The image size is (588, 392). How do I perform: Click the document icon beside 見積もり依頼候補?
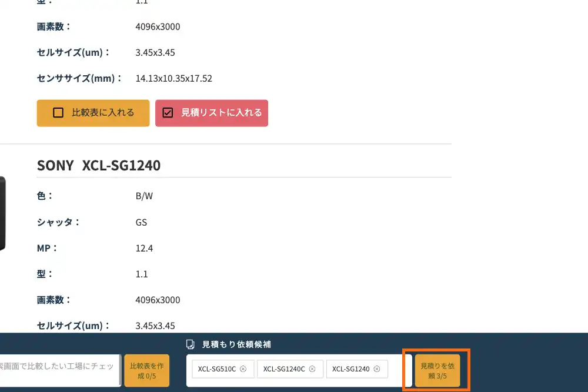(191, 344)
